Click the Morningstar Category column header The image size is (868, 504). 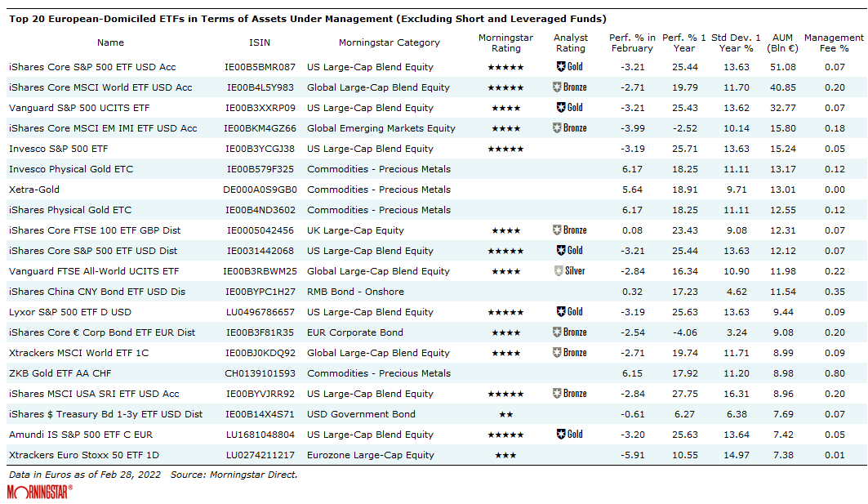pos(389,42)
